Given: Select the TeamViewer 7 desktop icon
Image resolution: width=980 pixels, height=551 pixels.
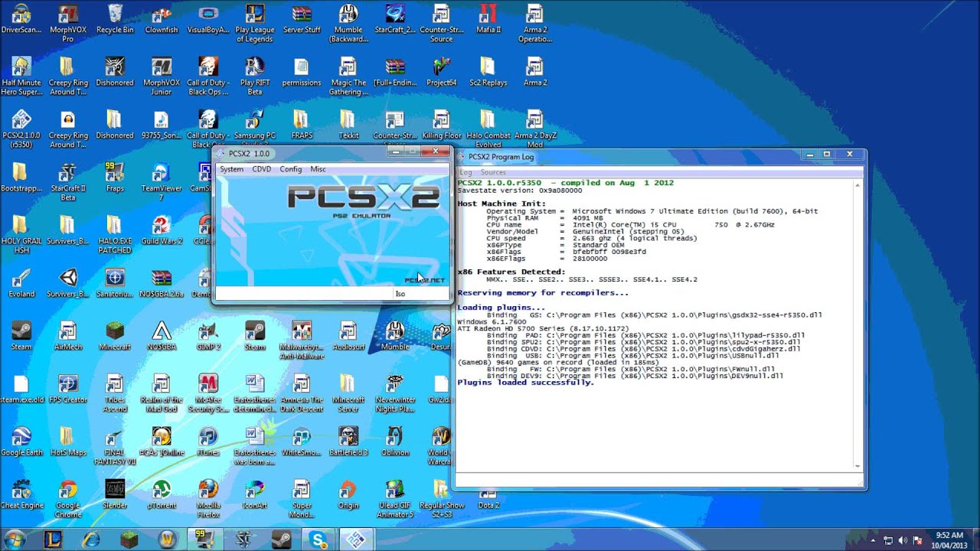Looking at the screenshot, I should (161, 181).
